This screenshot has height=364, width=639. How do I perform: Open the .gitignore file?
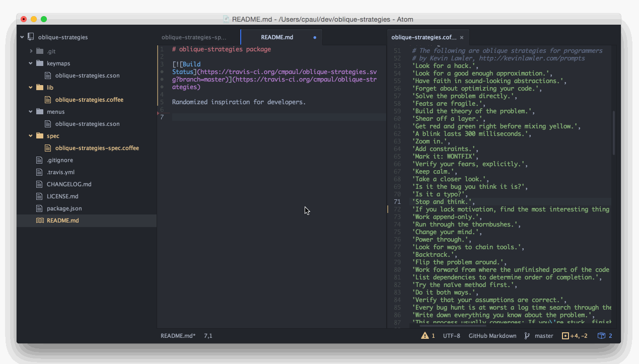[60, 160]
